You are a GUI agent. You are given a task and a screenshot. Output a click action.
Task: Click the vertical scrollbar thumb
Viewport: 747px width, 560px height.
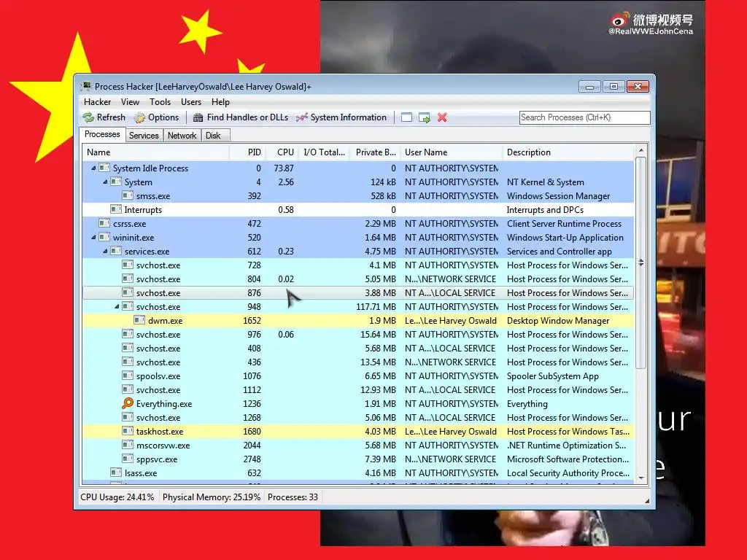(x=641, y=262)
